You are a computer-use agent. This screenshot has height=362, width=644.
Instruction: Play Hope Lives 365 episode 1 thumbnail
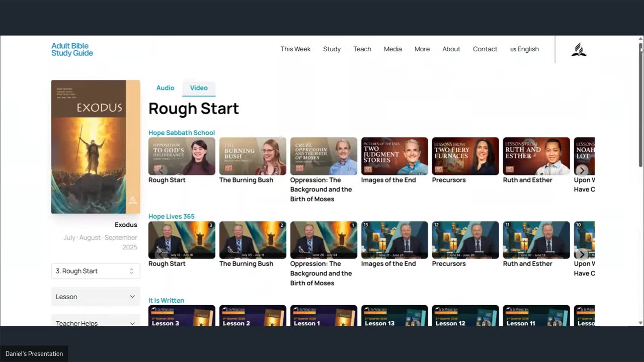tap(324, 240)
